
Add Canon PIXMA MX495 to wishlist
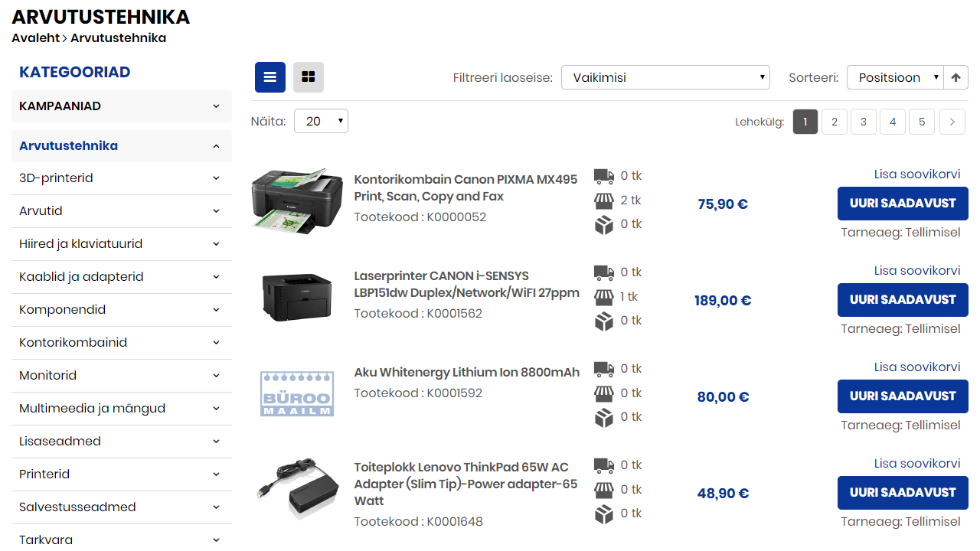point(917,174)
